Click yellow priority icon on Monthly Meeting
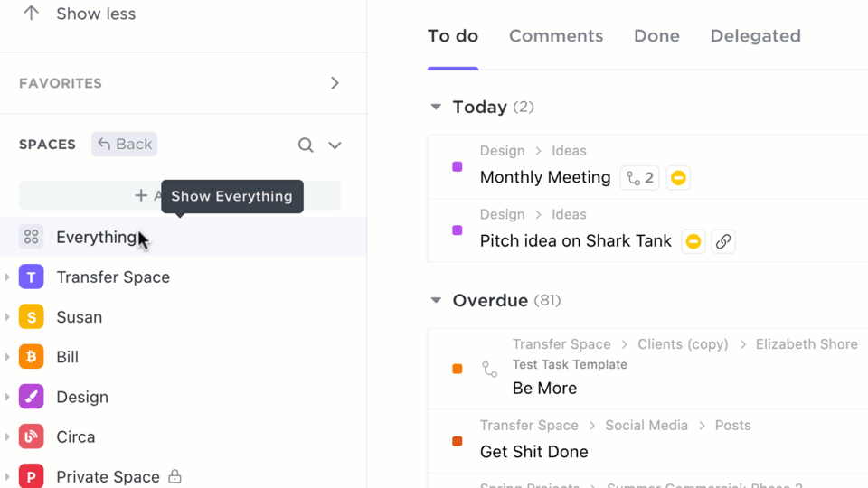868x488 pixels. pos(678,178)
